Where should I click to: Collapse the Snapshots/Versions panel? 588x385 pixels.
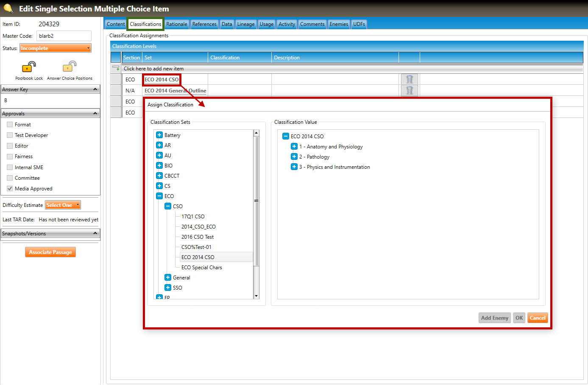point(95,233)
